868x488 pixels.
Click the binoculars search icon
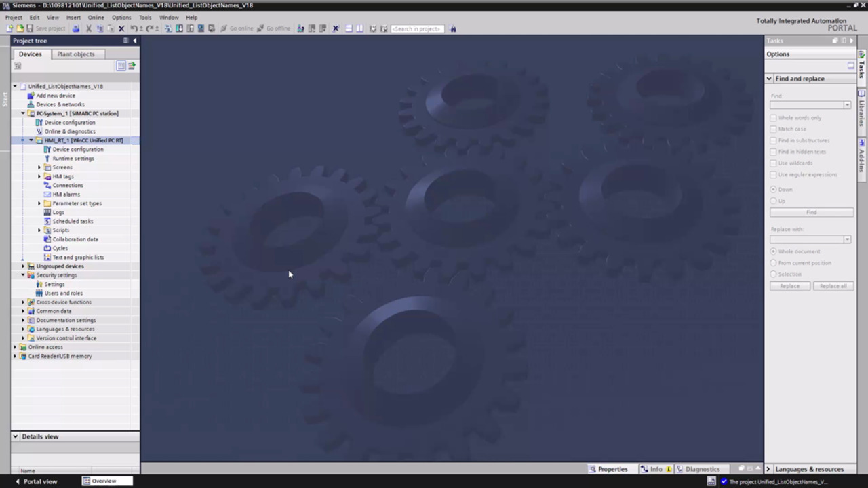click(453, 28)
